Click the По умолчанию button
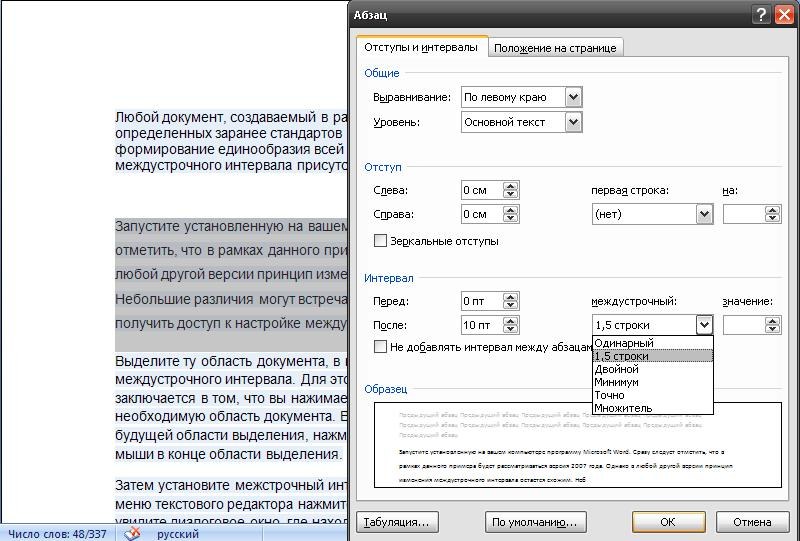The image size is (800, 541). 535,522
